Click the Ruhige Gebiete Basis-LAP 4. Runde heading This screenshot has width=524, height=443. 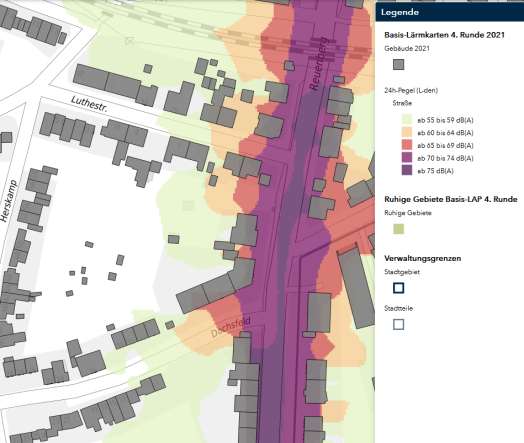point(450,199)
